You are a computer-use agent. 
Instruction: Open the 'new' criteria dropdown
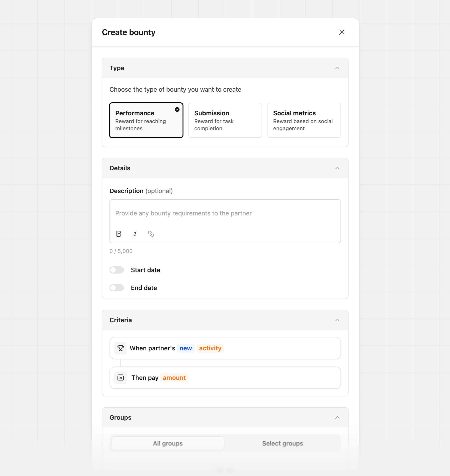pos(186,348)
